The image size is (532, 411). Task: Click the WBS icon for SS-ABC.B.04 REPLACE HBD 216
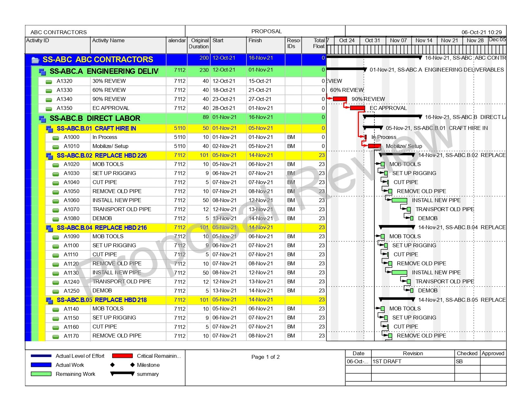click(49, 228)
